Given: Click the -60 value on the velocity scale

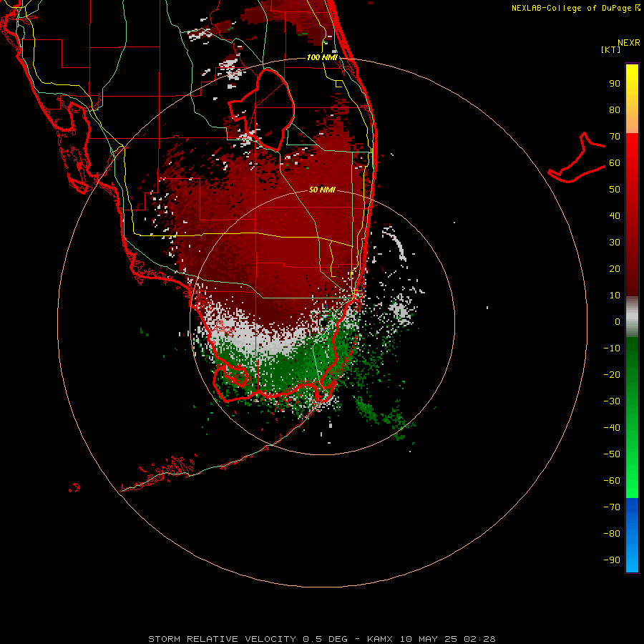Looking at the screenshot, I should [x=612, y=481].
